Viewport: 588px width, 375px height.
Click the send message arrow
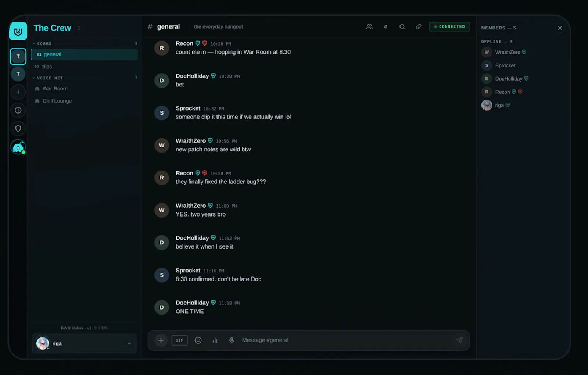click(x=459, y=340)
